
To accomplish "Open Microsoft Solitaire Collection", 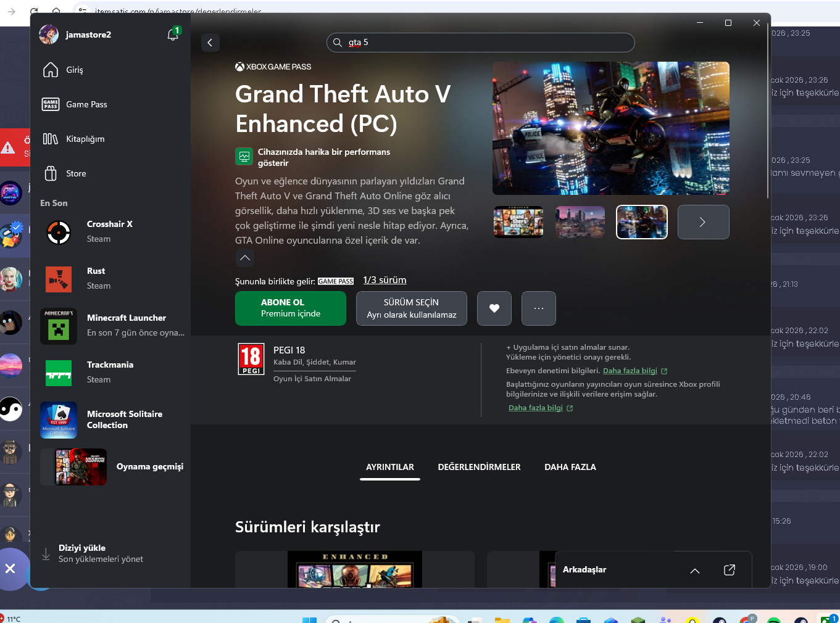I will pyautogui.click(x=110, y=419).
